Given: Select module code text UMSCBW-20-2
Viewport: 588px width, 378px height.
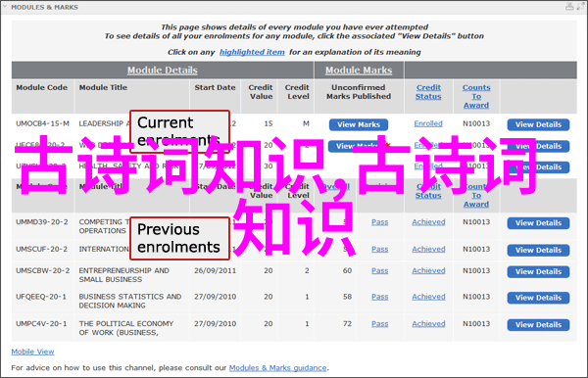Looking at the screenshot, I should 42,270.
